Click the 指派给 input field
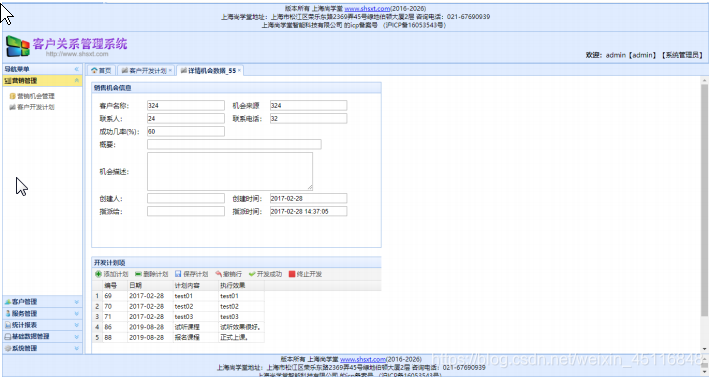This screenshot has width=713, height=378. pos(186,212)
